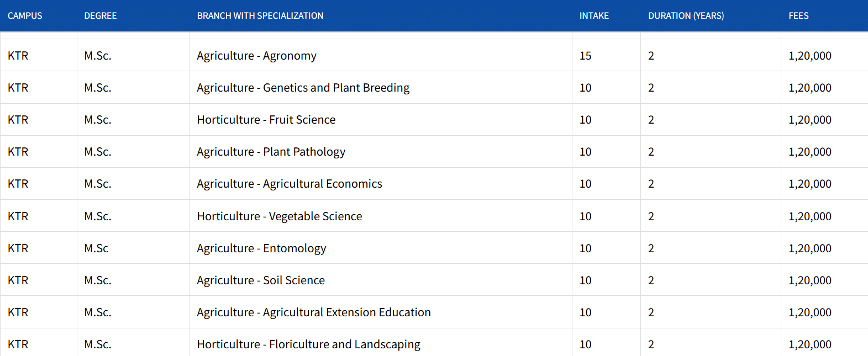
Task: Select Horticulture - Fruit Science row
Action: 266,120
